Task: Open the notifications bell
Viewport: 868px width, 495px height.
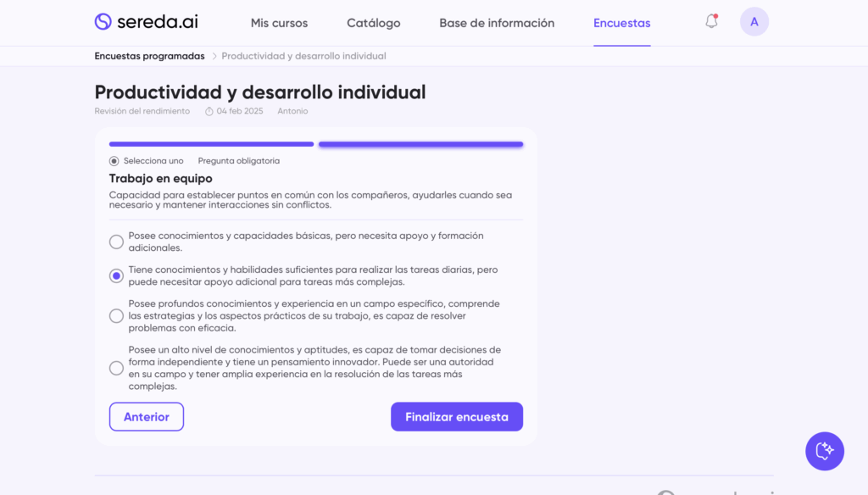Action: [711, 22]
